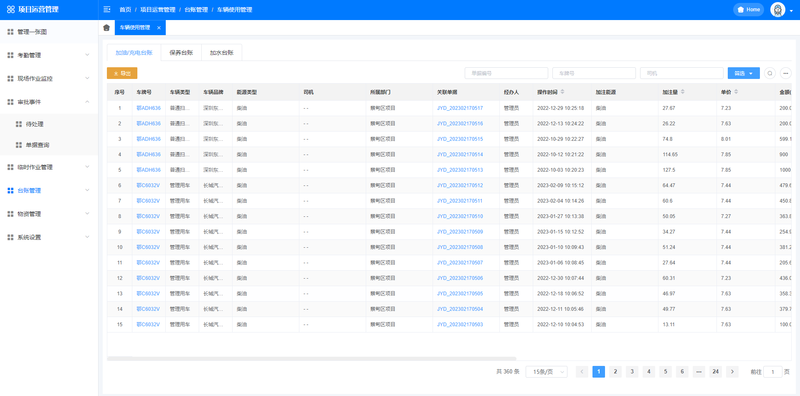Switch to the 保养台账 tab

pyautogui.click(x=181, y=53)
